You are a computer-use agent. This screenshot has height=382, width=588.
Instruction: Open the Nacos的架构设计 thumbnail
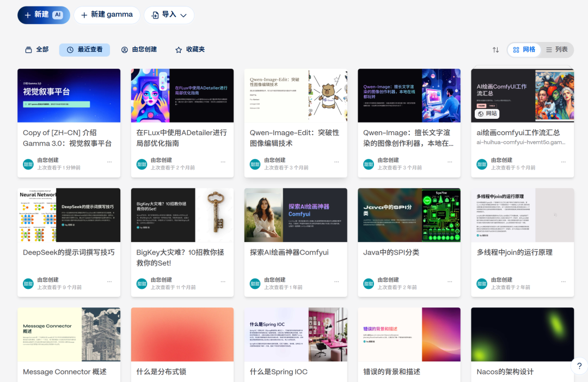(523, 335)
